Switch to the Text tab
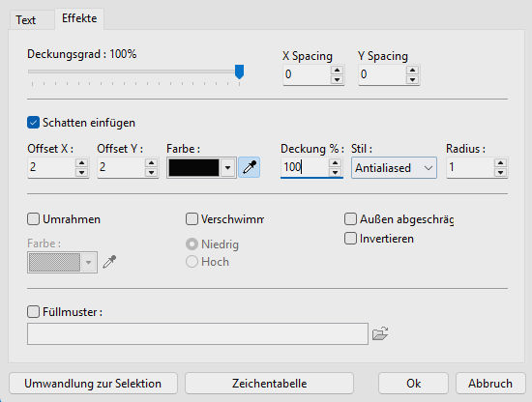 [26, 20]
